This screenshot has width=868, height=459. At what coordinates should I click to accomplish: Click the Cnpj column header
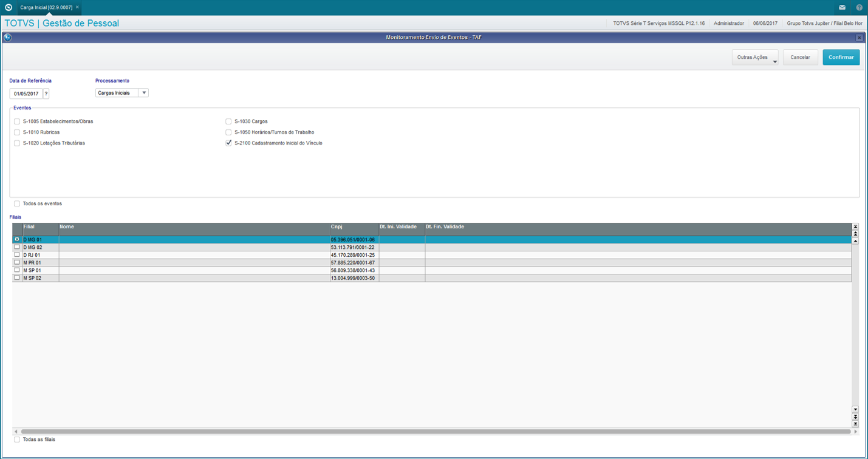pos(354,229)
